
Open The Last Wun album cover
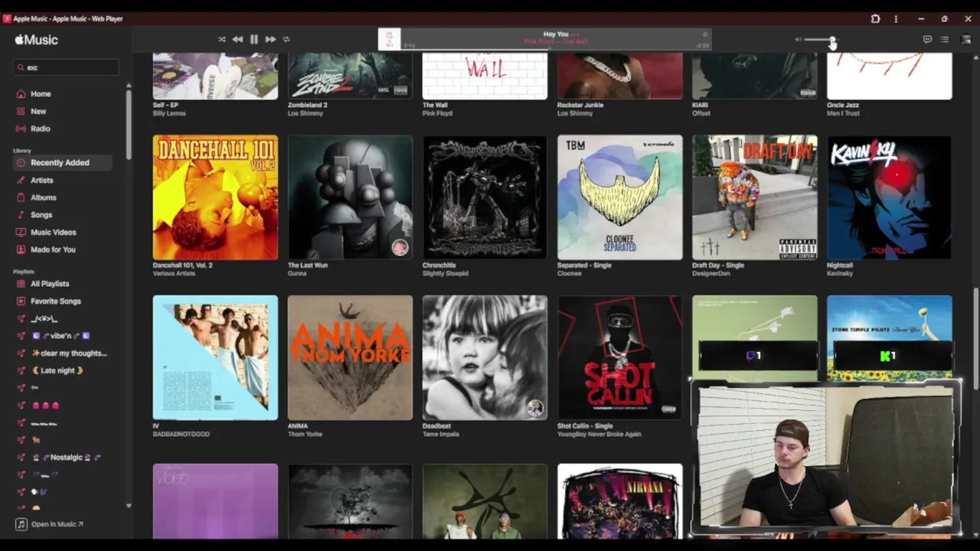[350, 197]
